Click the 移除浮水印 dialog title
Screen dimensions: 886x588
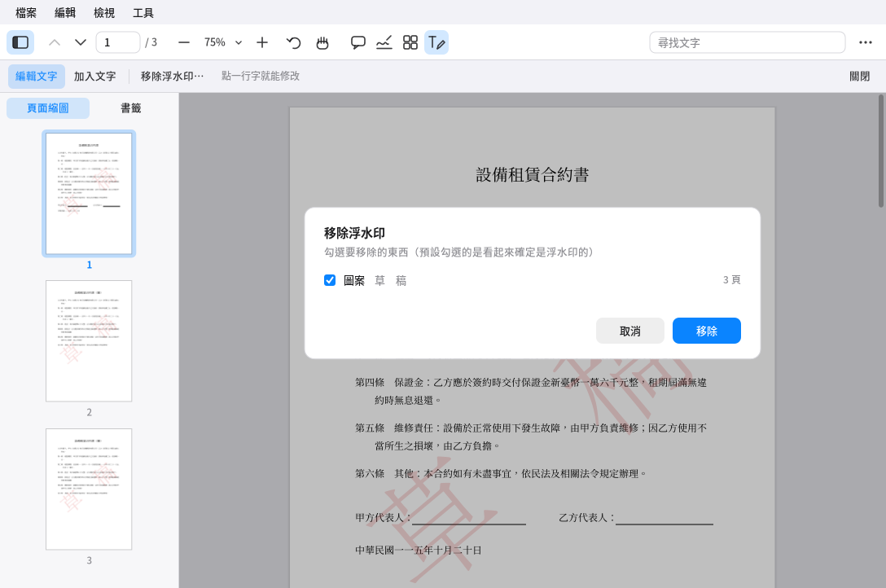pyautogui.click(x=354, y=233)
